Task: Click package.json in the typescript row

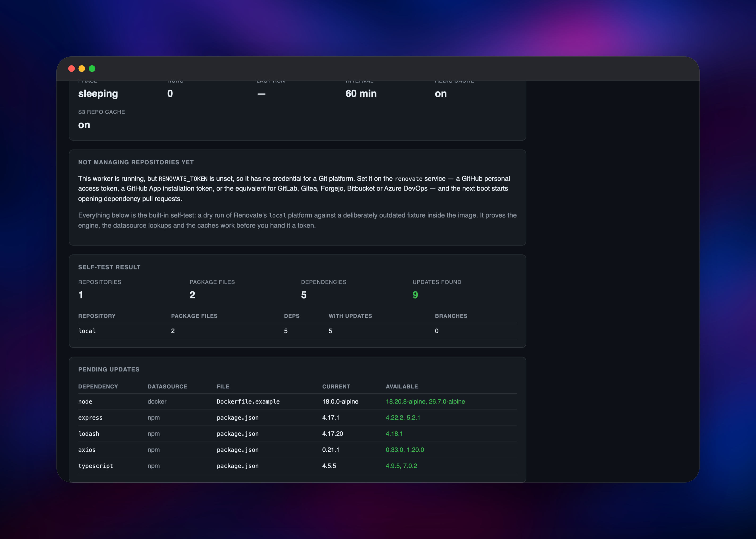Action: coord(238,466)
